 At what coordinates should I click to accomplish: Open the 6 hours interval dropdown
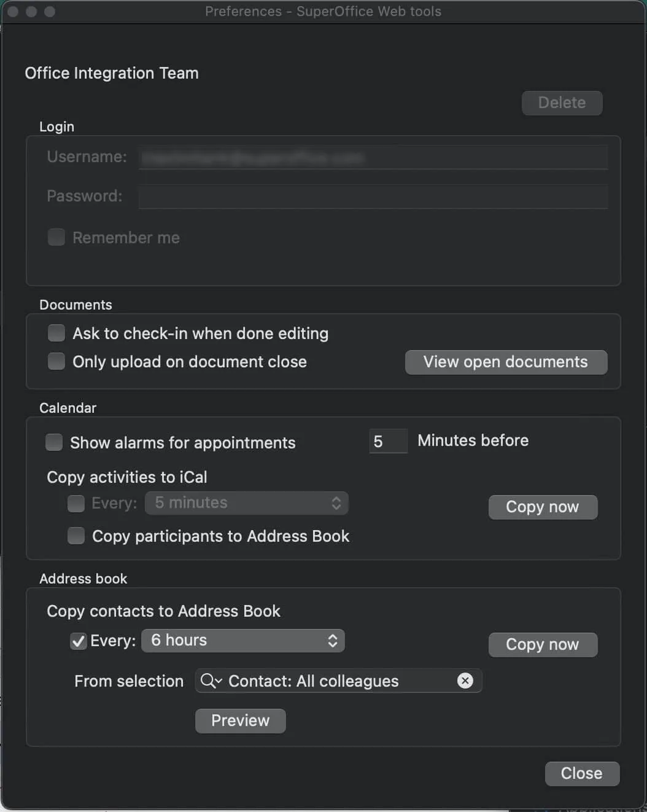pyautogui.click(x=243, y=641)
